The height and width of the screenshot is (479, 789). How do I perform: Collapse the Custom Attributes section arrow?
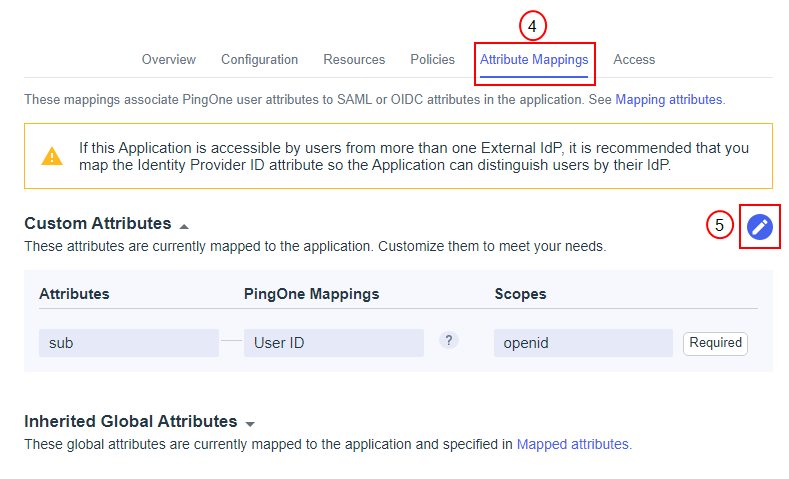click(x=184, y=226)
